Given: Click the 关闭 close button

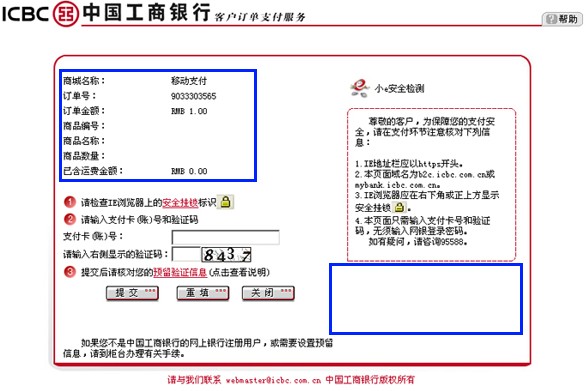Looking at the screenshot, I should point(268,293).
